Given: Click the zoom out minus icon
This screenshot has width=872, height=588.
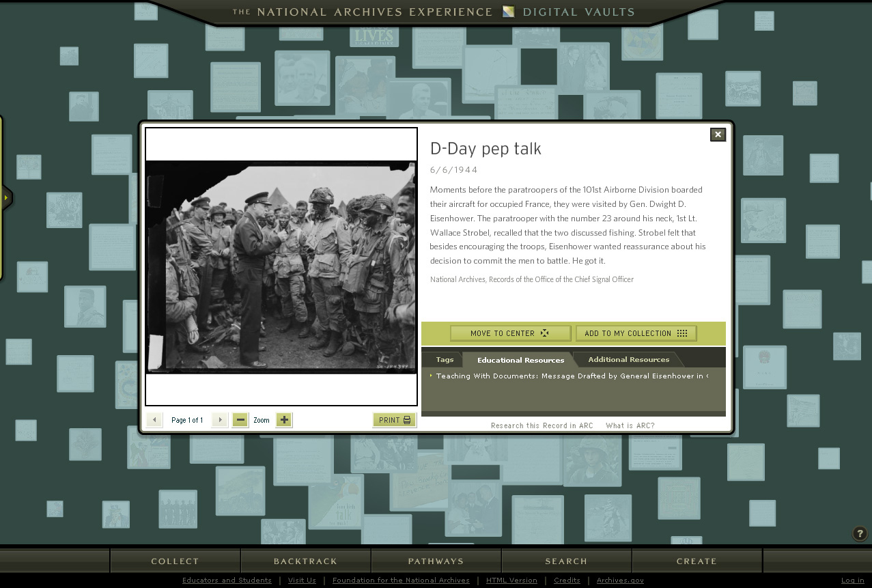Looking at the screenshot, I should [x=240, y=420].
